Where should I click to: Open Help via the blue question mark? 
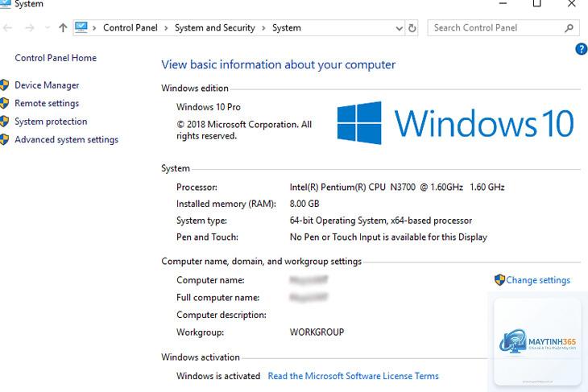pyautogui.click(x=582, y=49)
